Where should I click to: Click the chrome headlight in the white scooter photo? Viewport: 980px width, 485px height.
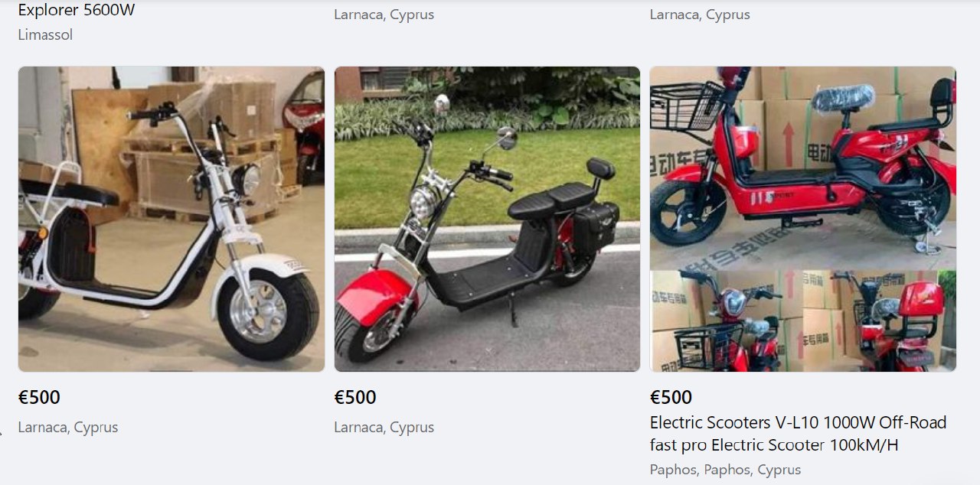click(x=247, y=181)
